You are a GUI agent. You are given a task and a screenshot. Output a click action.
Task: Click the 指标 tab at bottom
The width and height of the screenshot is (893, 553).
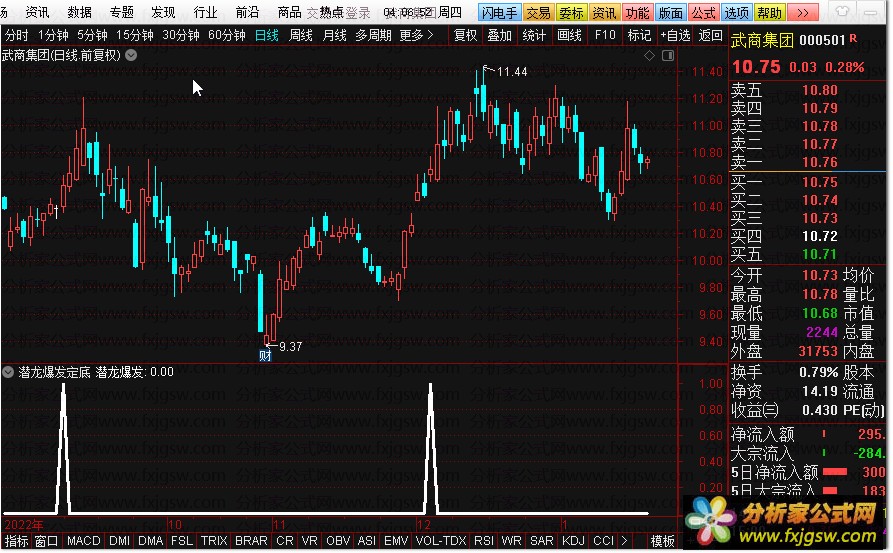point(17,540)
